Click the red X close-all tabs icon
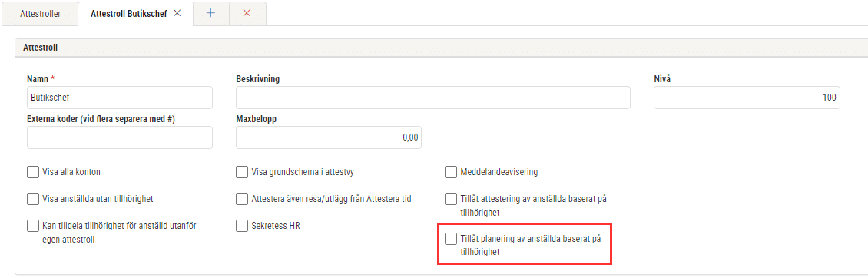This screenshot has width=868, height=278. (247, 13)
